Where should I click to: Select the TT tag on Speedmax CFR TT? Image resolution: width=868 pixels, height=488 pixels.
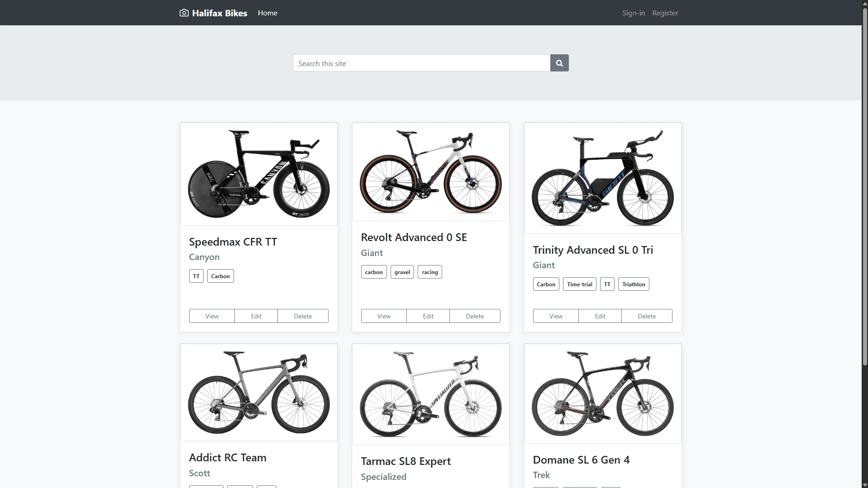coord(196,276)
